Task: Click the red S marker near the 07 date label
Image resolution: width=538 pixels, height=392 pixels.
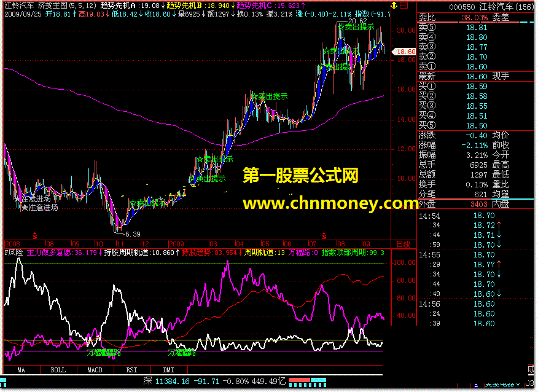Action: click(x=324, y=236)
